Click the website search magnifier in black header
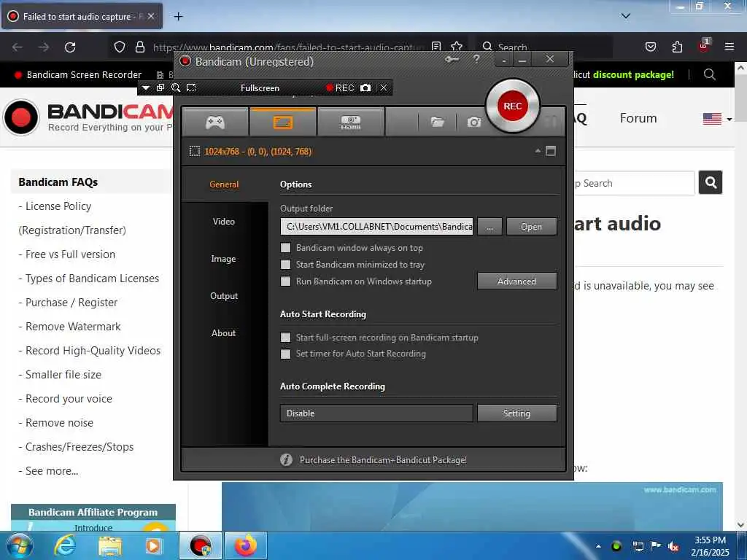The width and height of the screenshot is (747, 560). click(709, 74)
